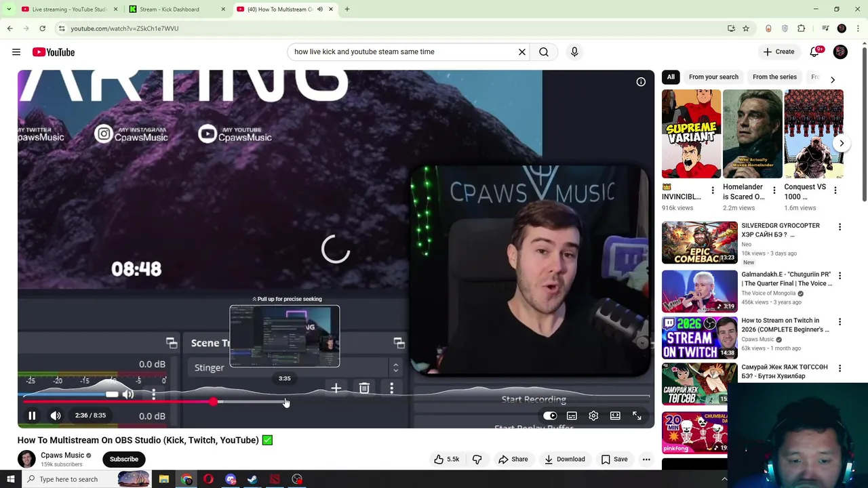Open the Chrome three-dot menu
The height and width of the screenshot is (488, 868).
click(859, 28)
